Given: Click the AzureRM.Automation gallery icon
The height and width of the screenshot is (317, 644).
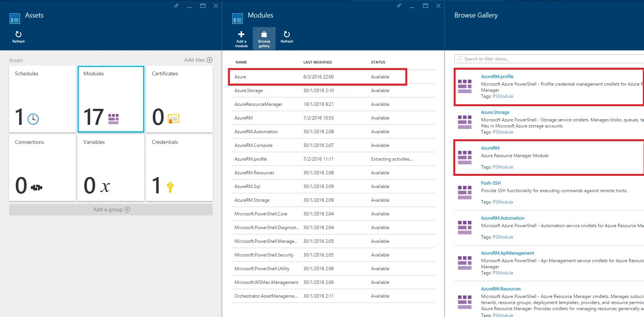Looking at the screenshot, I should (464, 228).
